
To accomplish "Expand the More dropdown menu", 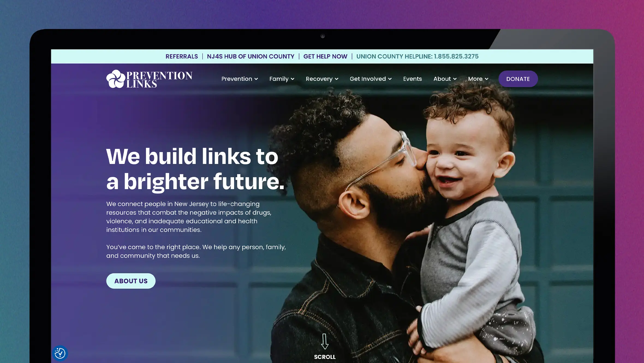I will pyautogui.click(x=478, y=79).
